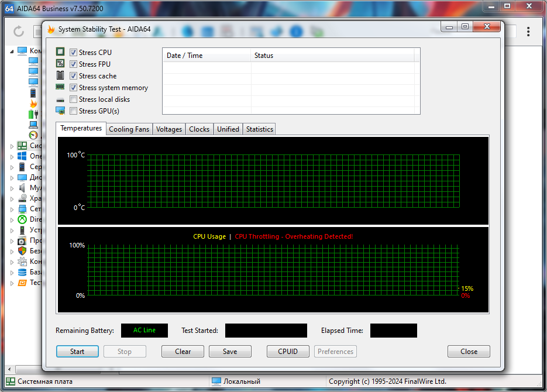Click the black chip icon beside Stress cache
The height and width of the screenshot is (392, 547).
point(60,75)
